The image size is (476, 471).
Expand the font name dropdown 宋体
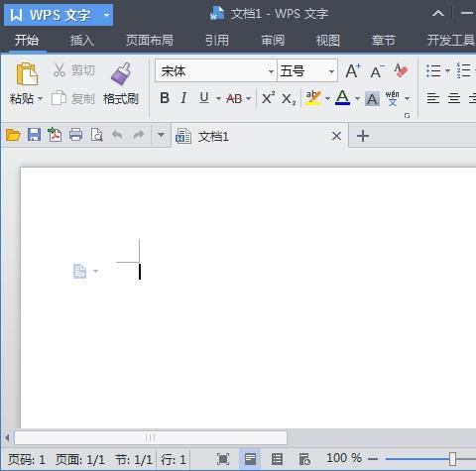[271, 71]
